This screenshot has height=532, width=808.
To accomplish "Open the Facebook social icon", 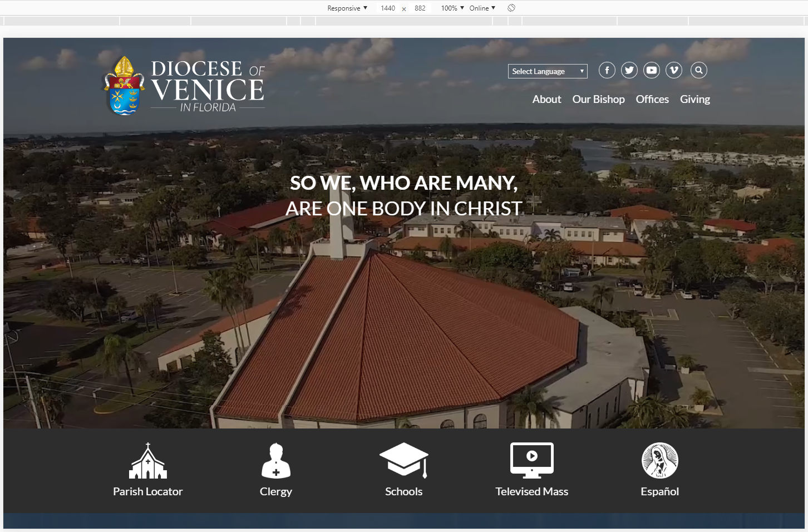I will click(607, 70).
